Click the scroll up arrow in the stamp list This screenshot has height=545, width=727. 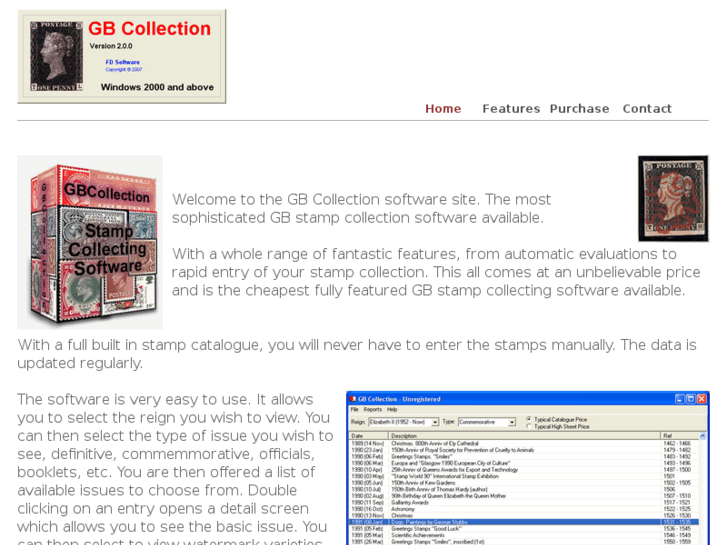click(703, 436)
